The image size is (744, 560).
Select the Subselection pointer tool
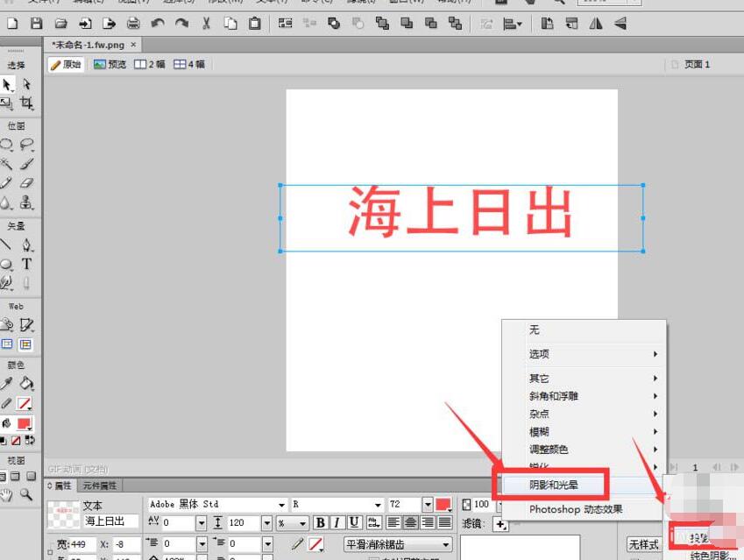coord(26,85)
